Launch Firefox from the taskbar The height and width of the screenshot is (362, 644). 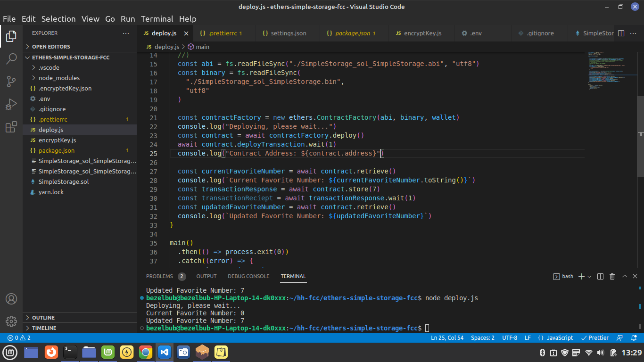point(51,352)
